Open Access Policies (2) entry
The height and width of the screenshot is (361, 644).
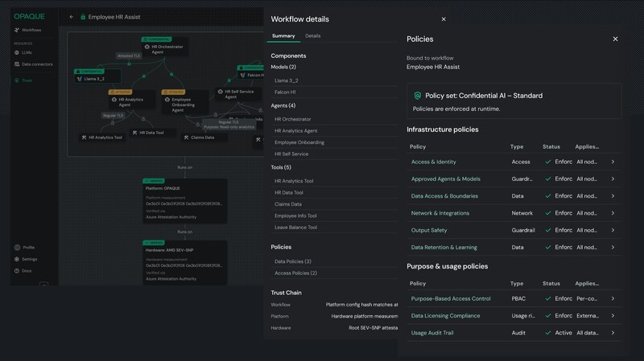[x=295, y=273]
